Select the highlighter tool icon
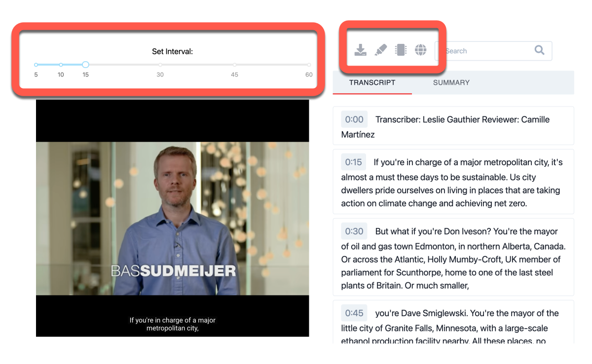 381,50
